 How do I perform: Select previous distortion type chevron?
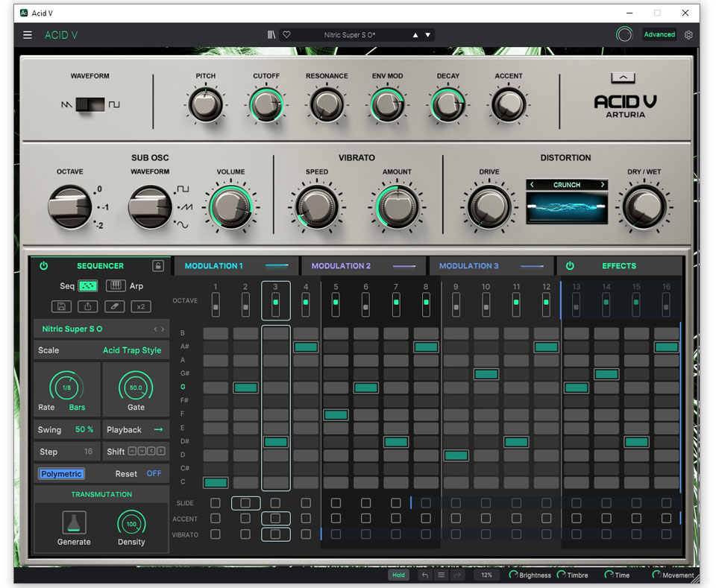(x=532, y=184)
